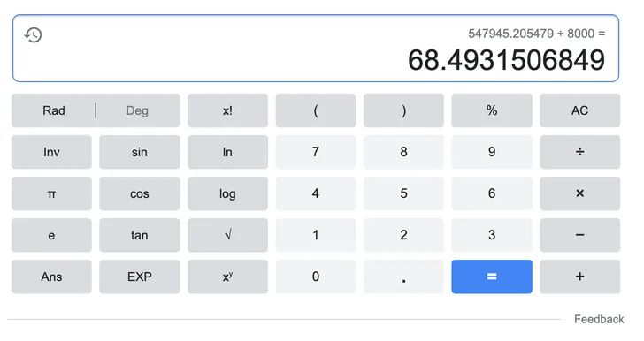Insert the previous answer with Ans
The height and width of the screenshot is (341, 644).
click(x=51, y=277)
